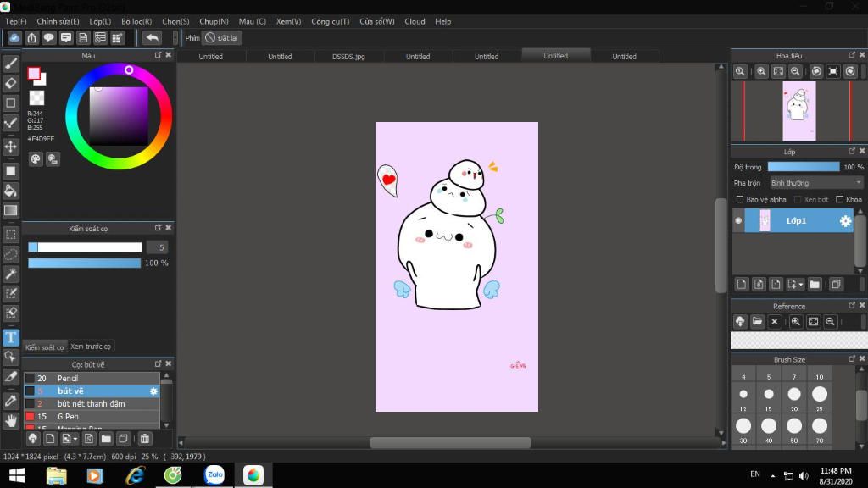
Task: Select transparent color swatch
Action: [36, 98]
